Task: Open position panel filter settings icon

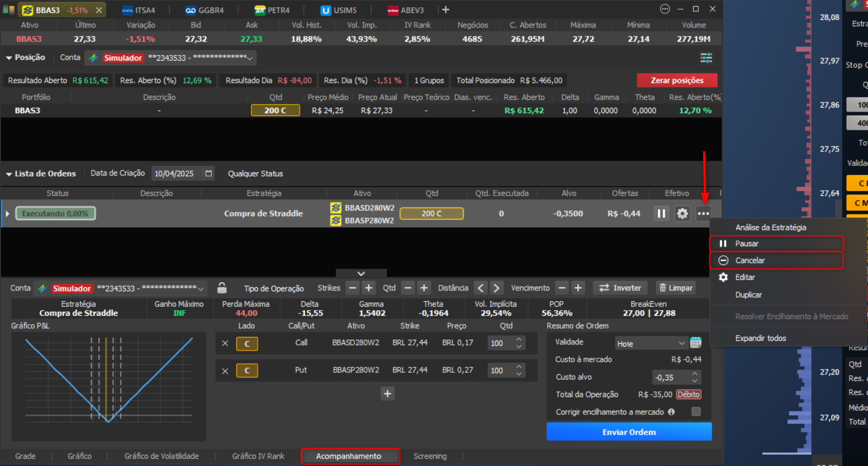Action: (x=706, y=58)
